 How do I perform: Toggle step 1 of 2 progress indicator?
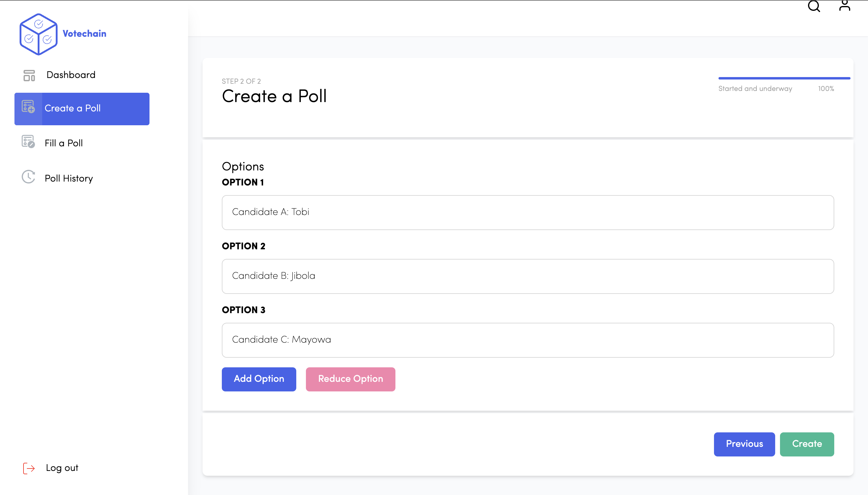pyautogui.click(x=745, y=444)
